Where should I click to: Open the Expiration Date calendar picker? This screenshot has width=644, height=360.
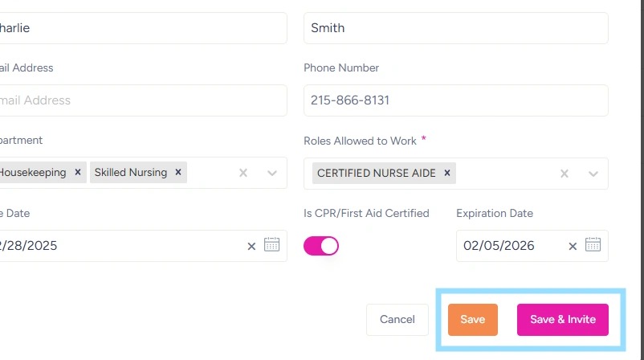click(593, 245)
